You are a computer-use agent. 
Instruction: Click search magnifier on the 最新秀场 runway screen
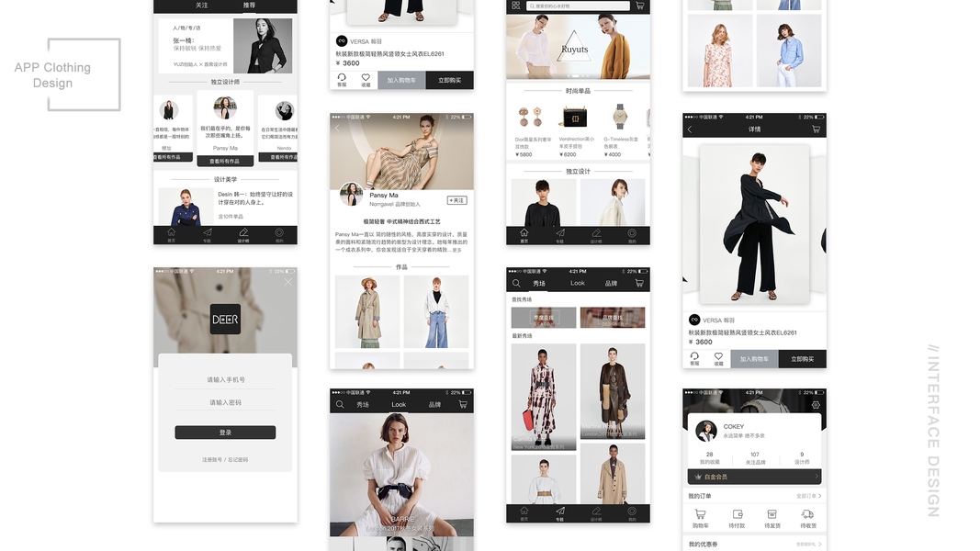tap(516, 283)
